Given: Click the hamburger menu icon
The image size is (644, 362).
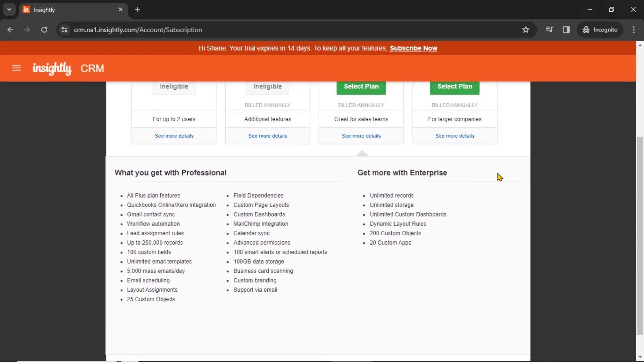Looking at the screenshot, I should [16, 68].
